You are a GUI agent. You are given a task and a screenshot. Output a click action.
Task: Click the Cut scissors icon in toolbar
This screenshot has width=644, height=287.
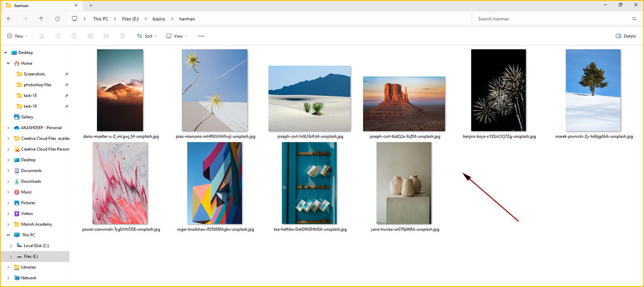point(42,36)
